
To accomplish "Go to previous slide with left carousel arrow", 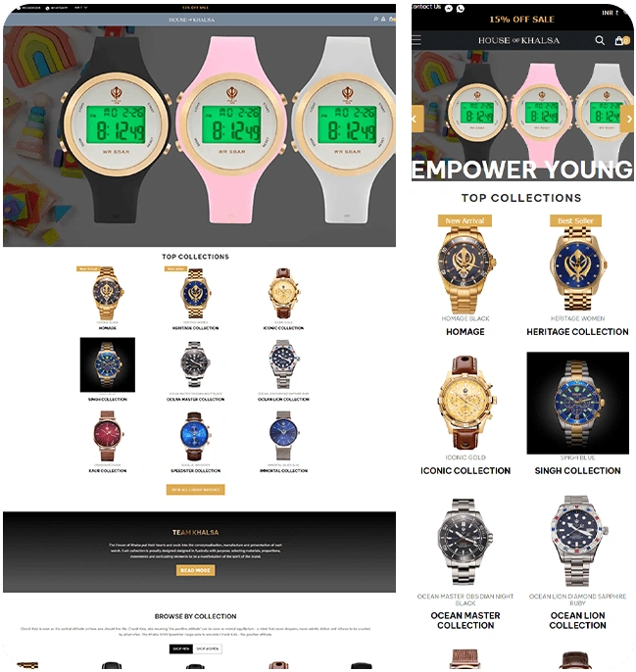I will (416, 120).
